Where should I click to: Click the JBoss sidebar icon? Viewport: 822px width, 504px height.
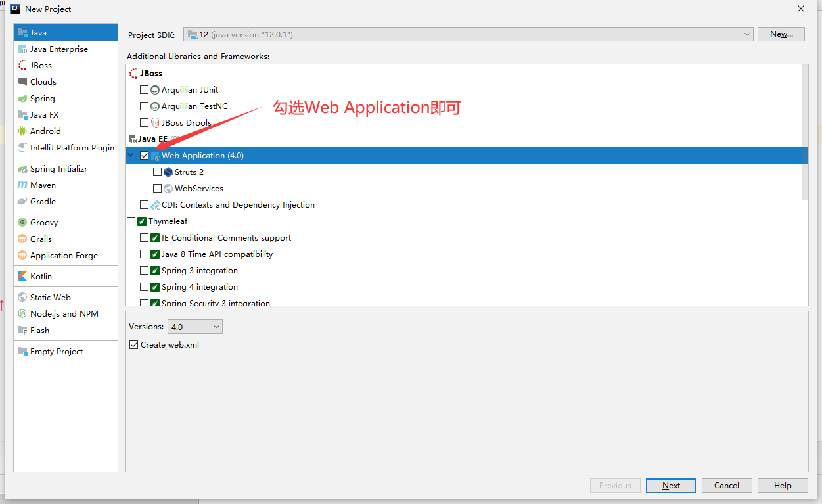22,65
